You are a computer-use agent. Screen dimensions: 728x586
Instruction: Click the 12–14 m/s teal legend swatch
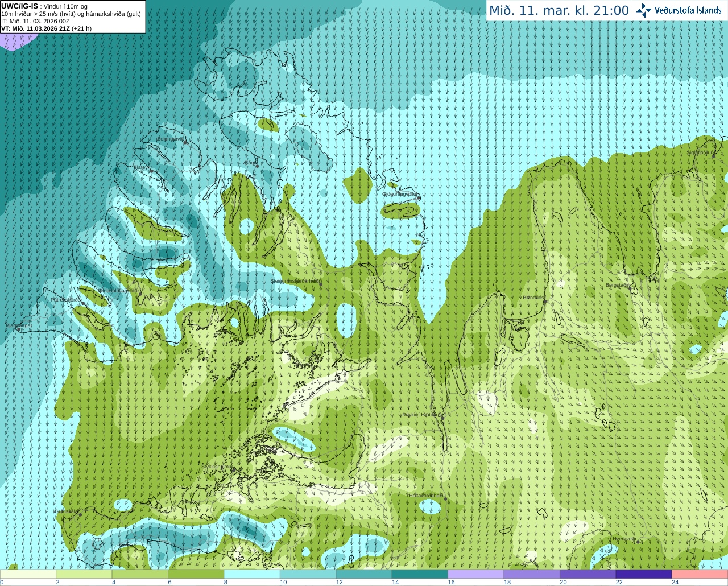pyautogui.click(x=364, y=574)
